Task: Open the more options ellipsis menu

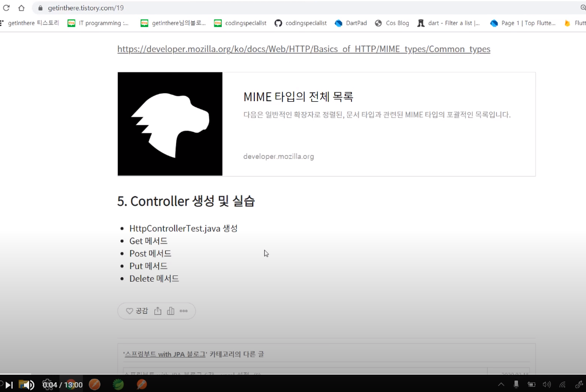Action: (x=184, y=311)
